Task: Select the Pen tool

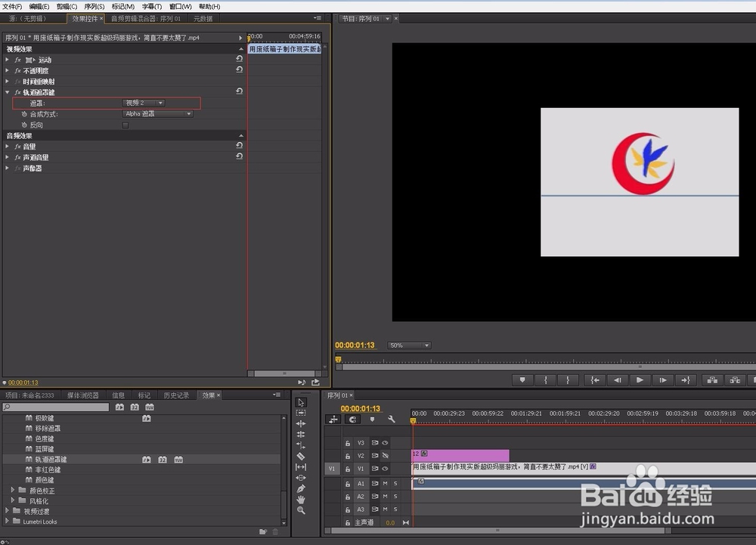Action: click(301, 488)
